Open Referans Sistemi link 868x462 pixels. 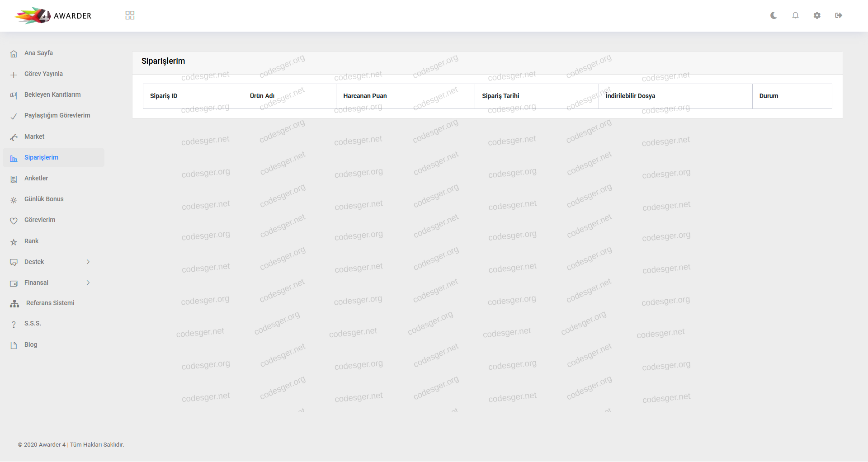[50, 303]
